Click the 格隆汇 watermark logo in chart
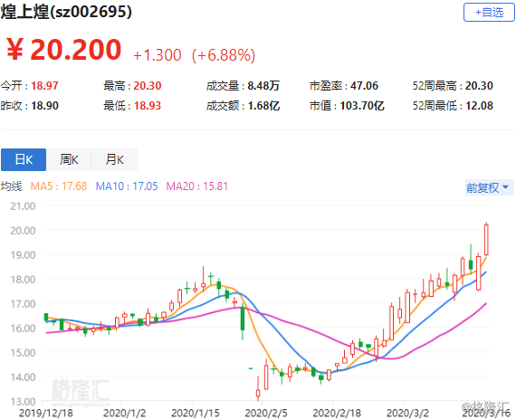This screenshot has height=420, width=516. (x=81, y=392)
